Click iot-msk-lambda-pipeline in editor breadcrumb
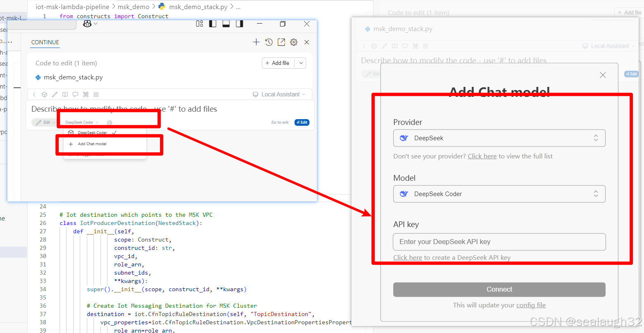Screen dimensions: 644x333 tap(72, 7)
